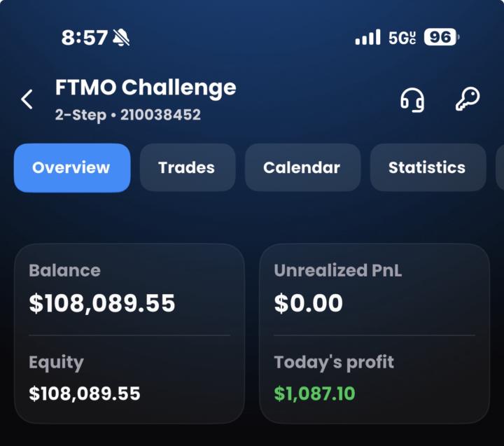Tap the battery level indicator

[441, 37]
